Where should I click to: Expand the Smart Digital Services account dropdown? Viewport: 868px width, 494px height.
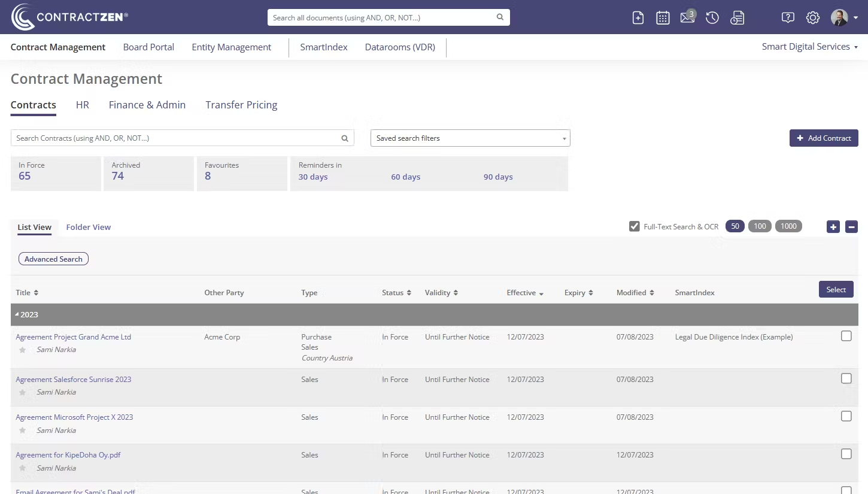tap(809, 47)
